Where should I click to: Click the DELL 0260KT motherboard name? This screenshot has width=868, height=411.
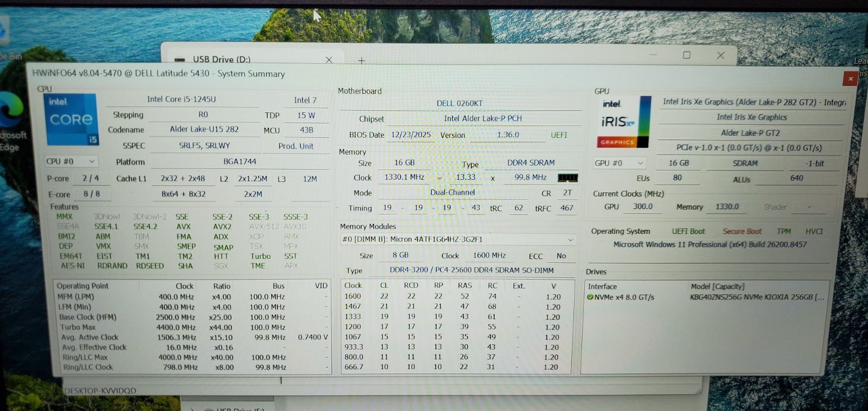tap(459, 103)
